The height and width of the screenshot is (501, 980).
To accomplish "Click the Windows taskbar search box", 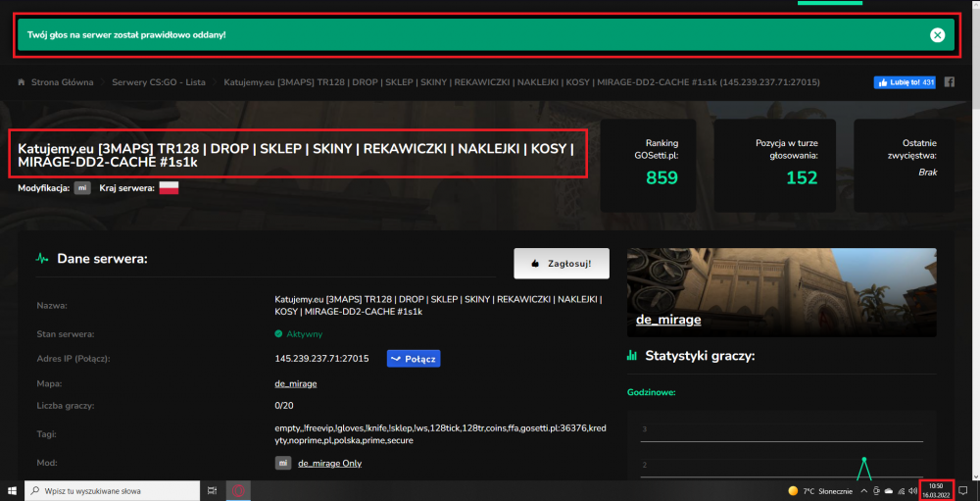I will pos(113,491).
